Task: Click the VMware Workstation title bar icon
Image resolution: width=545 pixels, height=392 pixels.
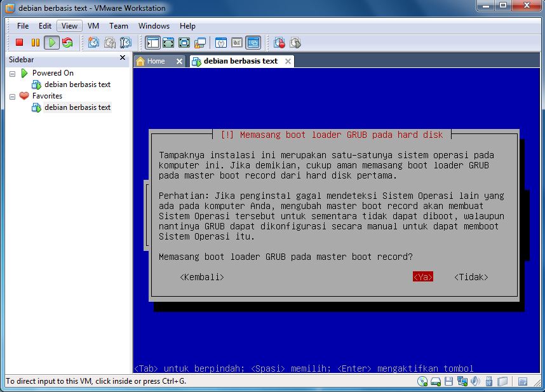Action: coord(10,8)
